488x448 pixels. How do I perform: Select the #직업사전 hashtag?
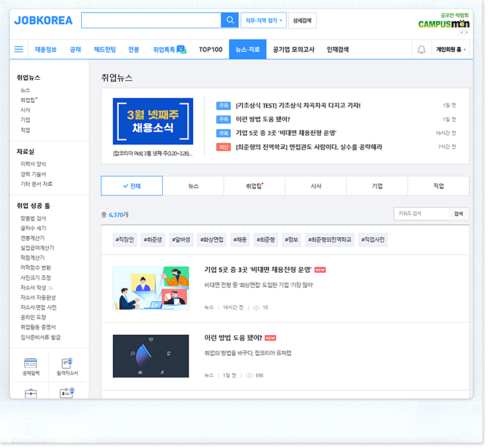[x=373, y=240]
